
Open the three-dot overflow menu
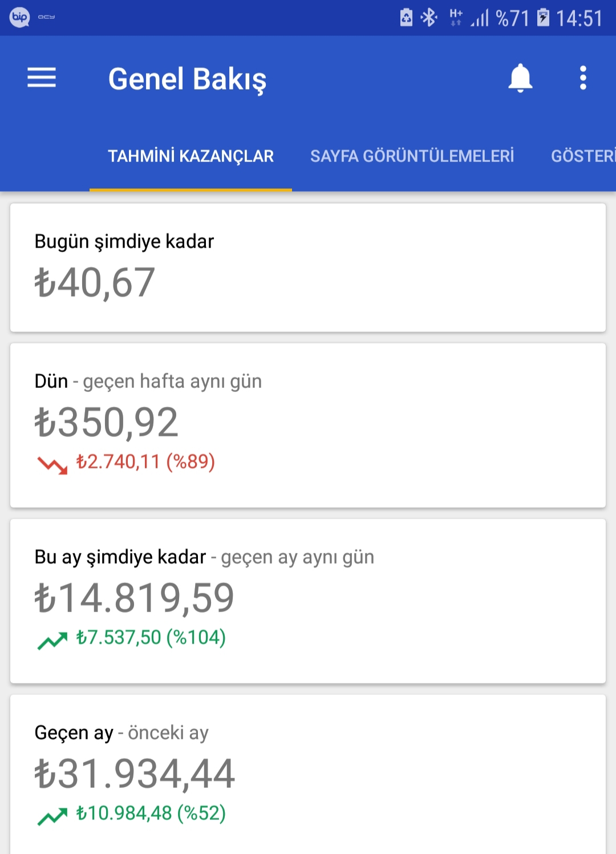coord(583,78)
